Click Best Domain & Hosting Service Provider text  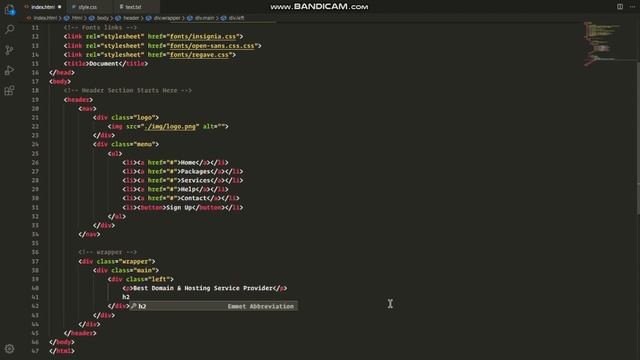pyautogui.click(x=203, y=288)
